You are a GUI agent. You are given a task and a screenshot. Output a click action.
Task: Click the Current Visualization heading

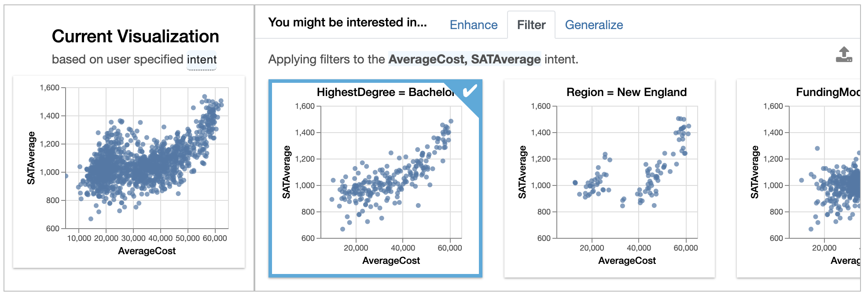coord(136,37)
